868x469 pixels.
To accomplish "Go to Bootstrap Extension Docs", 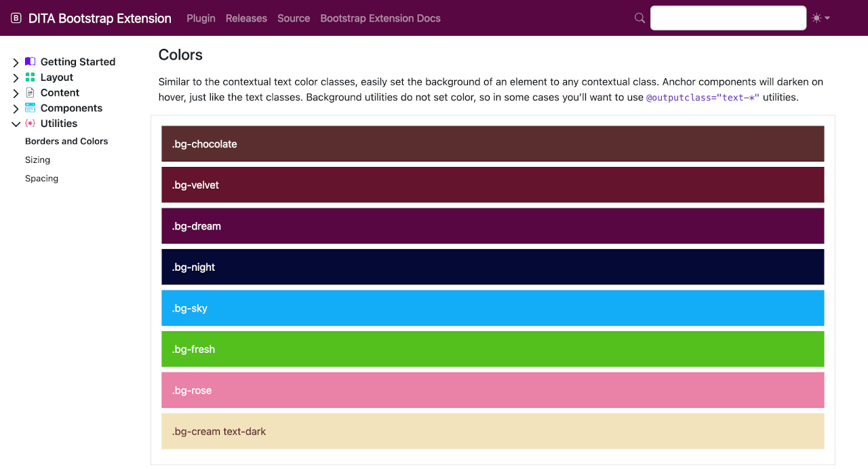I will [x=380, y=18].
